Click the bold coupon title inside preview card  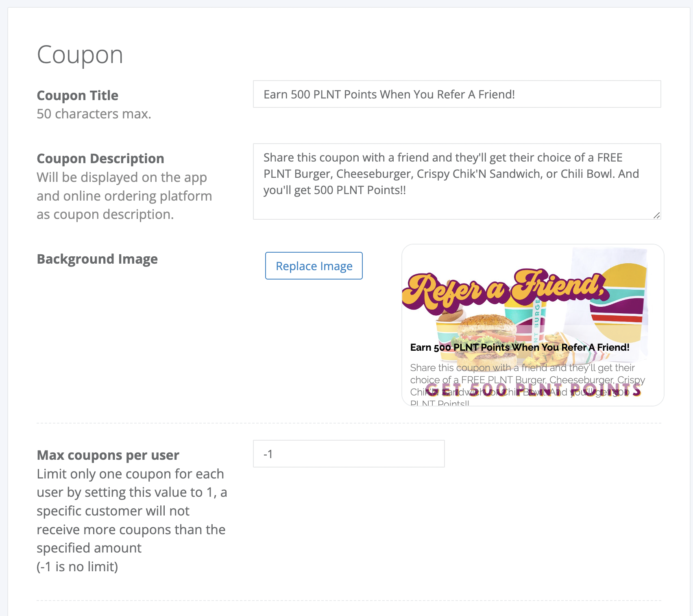[x=519, y=347]
